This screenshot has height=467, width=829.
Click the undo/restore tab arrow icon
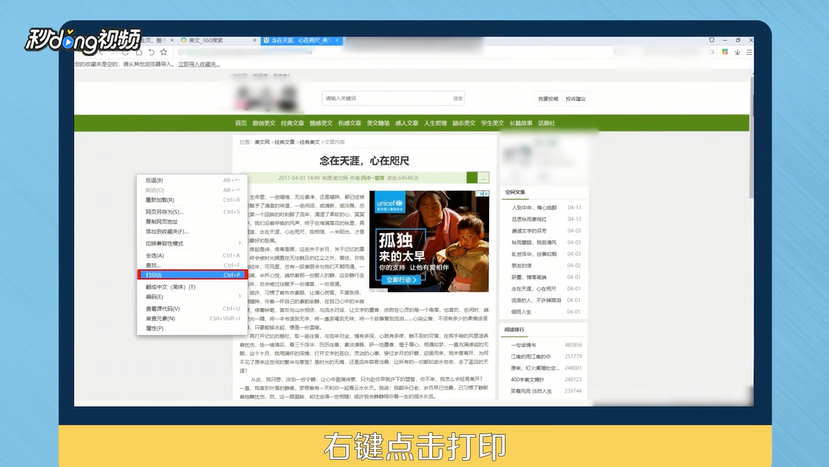tap(151, 52)
